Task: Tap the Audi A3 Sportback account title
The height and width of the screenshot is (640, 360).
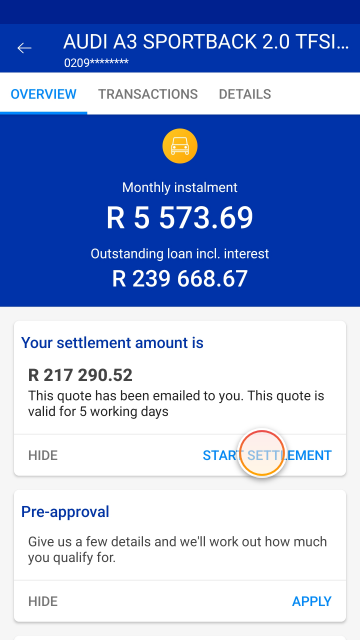Action: 207,42
